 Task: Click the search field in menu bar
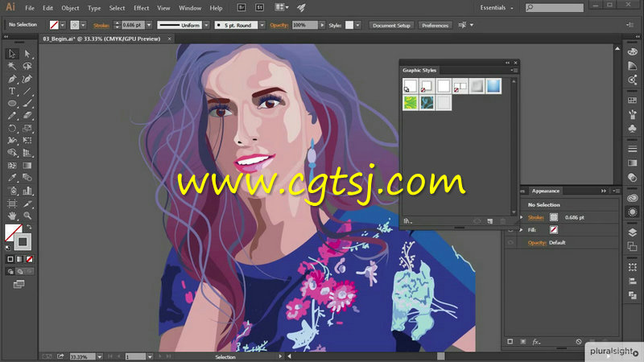(555, 7)
